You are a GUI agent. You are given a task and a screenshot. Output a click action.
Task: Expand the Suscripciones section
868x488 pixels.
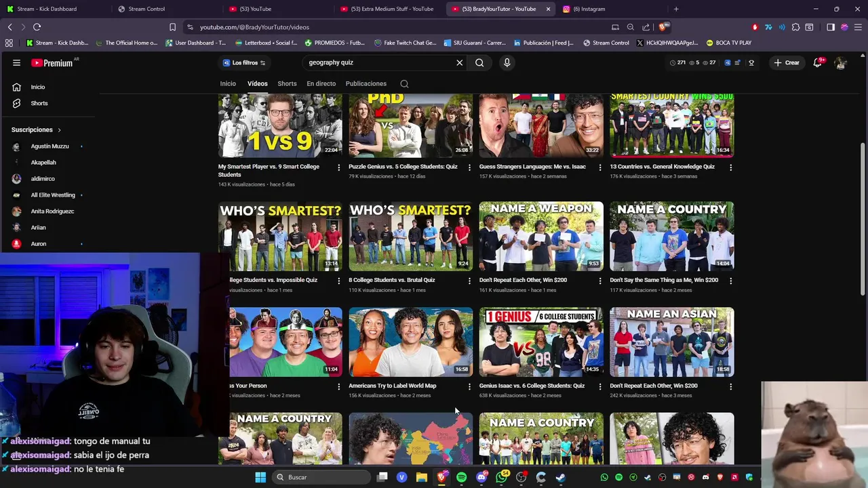pos(36,129)
